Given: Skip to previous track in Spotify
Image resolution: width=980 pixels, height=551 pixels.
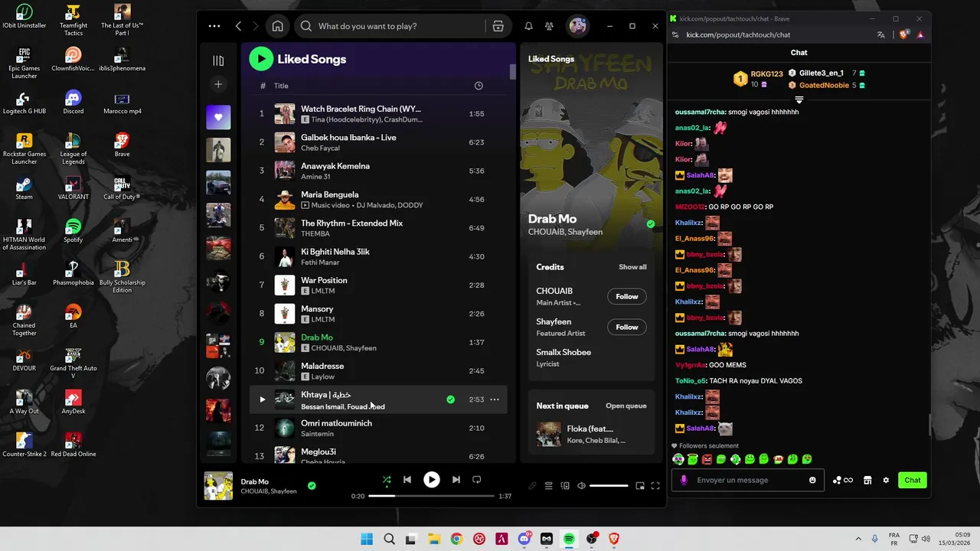Looking at the screenshot, I should tap(407, 480).
